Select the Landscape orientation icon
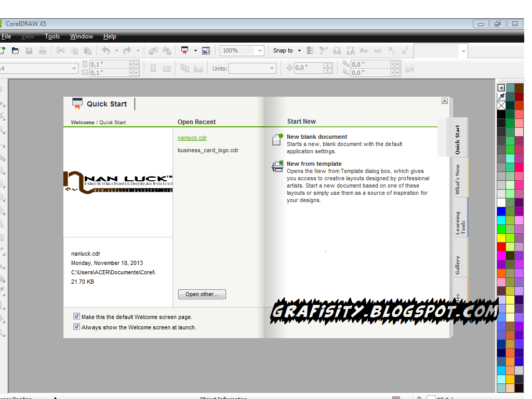 [x=167, y=69]
